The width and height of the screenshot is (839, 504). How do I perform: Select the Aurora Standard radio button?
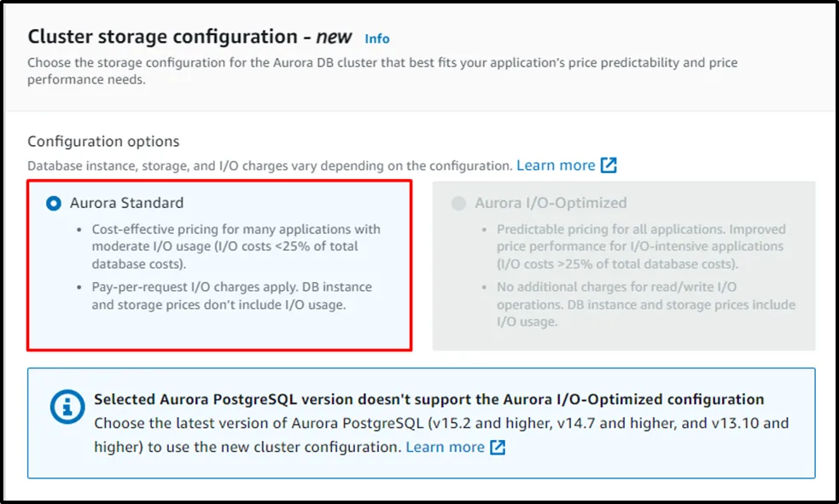pyautogui.click(x=54, y=203)
